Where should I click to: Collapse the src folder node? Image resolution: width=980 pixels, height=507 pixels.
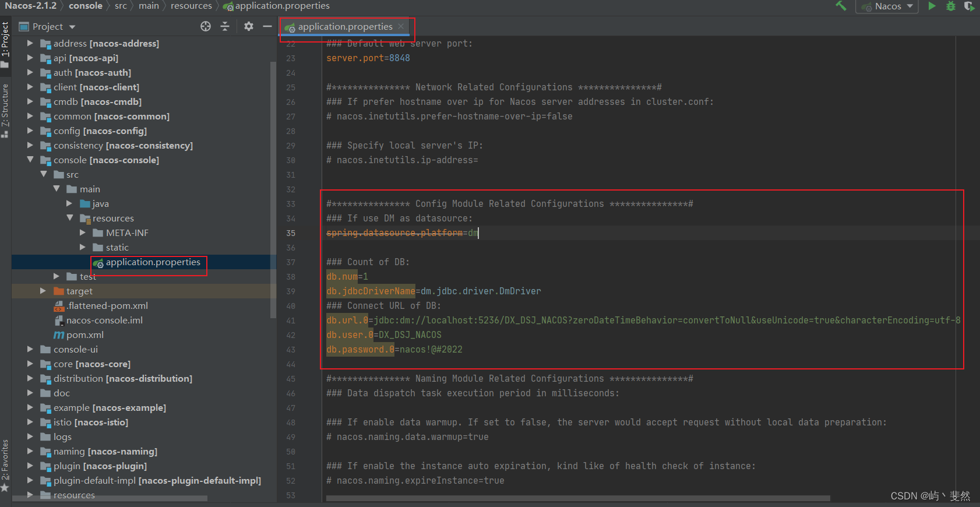point(43,174)
